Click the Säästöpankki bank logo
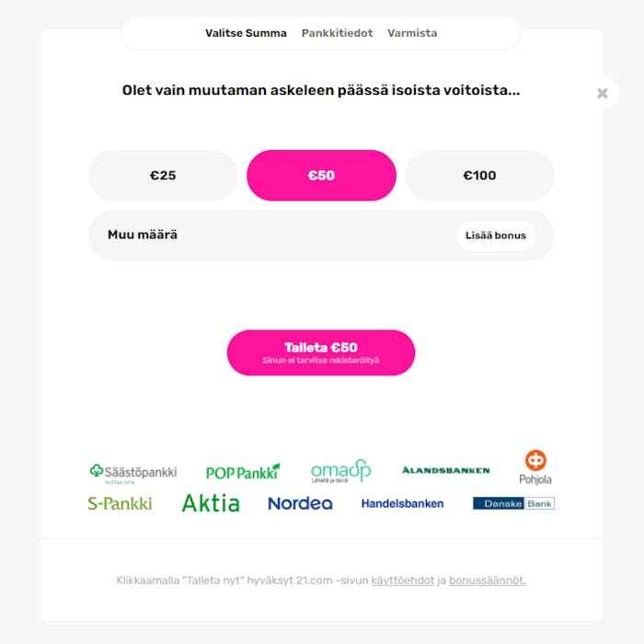The width and height of the screenshot is (644, 644). pos(133,473)
